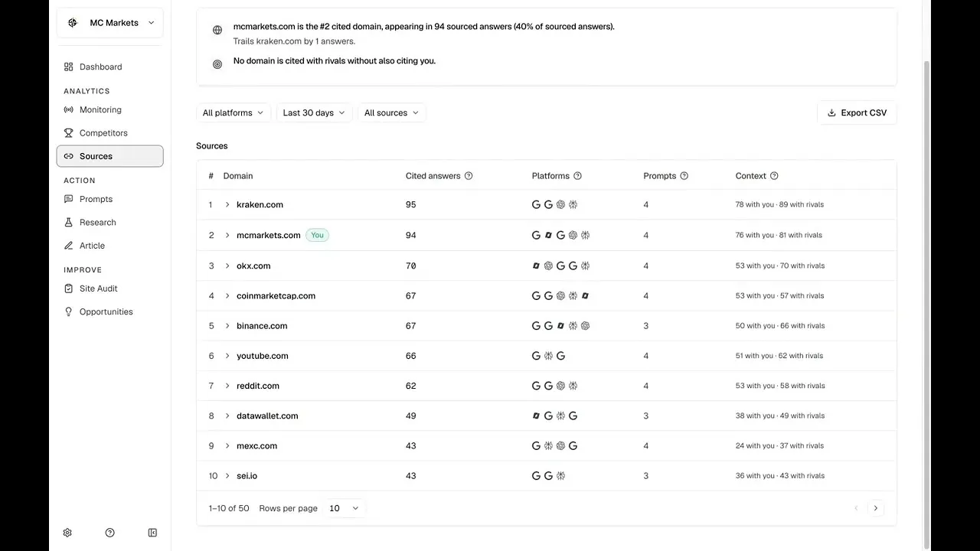Click the info icon beside Context header

774,176
